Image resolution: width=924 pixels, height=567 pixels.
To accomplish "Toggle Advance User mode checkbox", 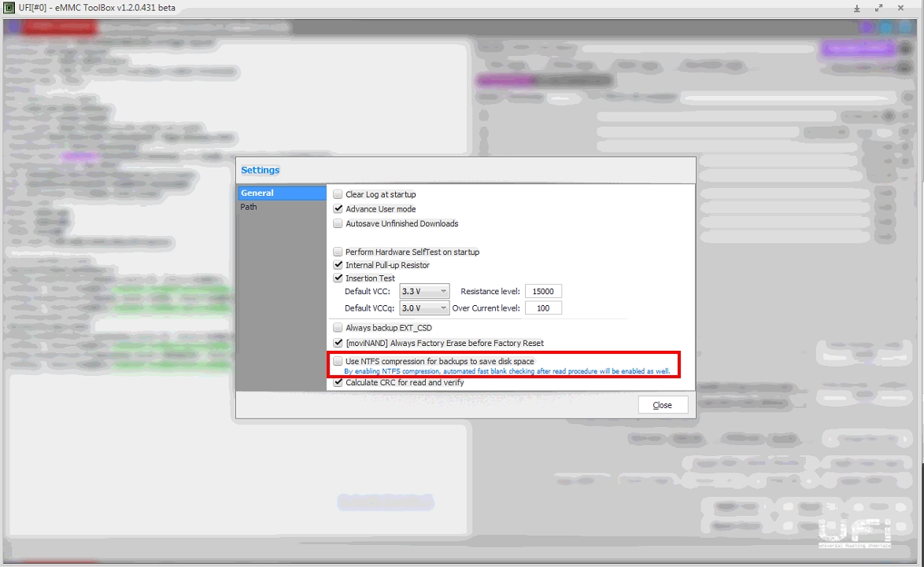I will (338, 208).
